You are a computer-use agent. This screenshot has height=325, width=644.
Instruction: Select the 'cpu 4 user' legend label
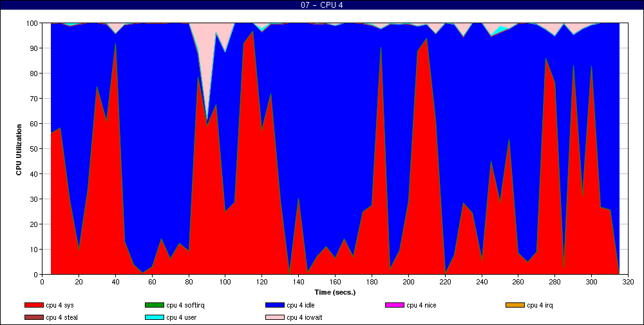[183, 318]
